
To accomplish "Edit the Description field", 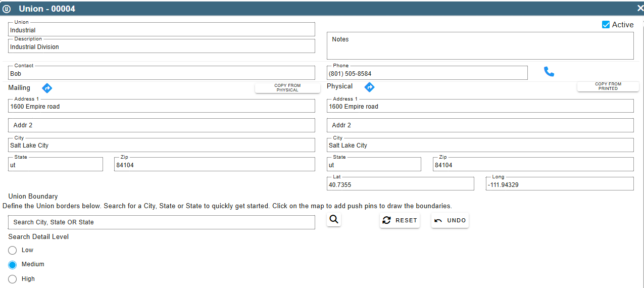I will [x=162, y=46].
